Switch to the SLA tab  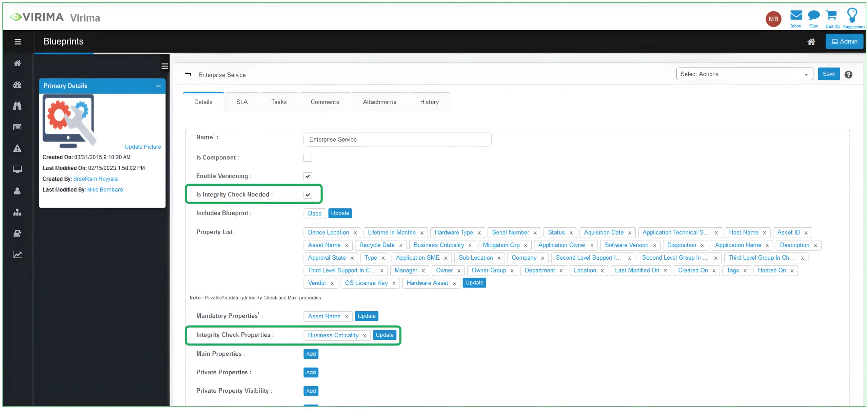[242, 101]
